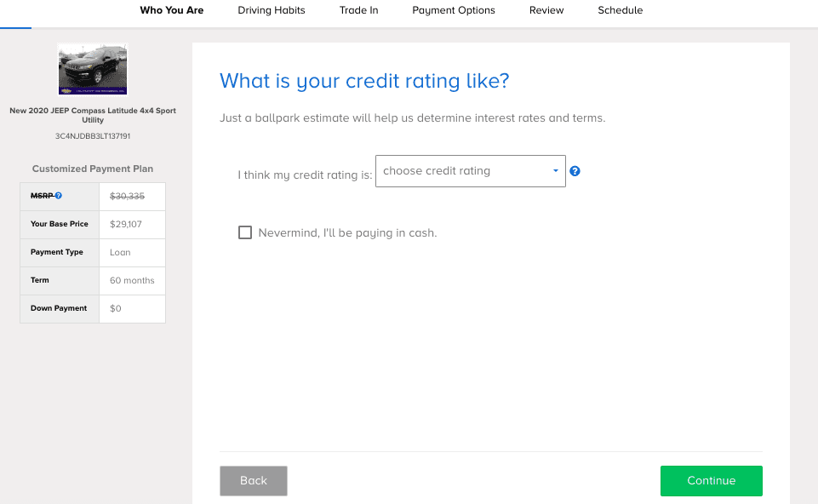Open the Who You Are tab
This screenshot has height=504, width=818.
click(x=172, y=10)
